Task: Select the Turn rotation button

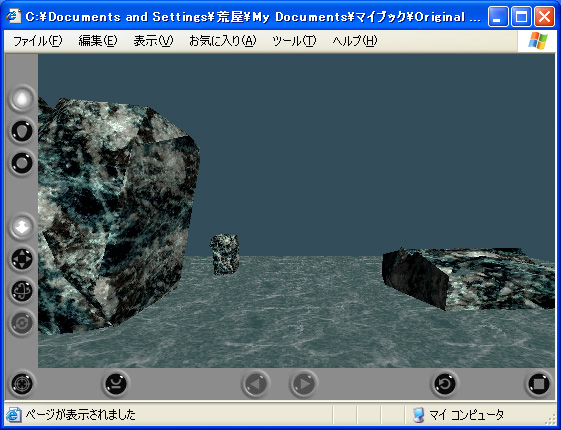Action: (21, 291)
